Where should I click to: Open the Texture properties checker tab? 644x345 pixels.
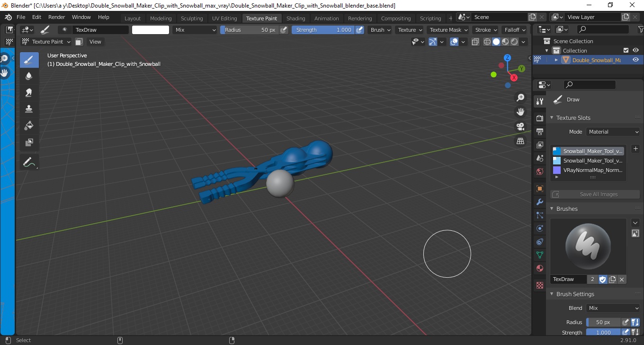[539, 285]
